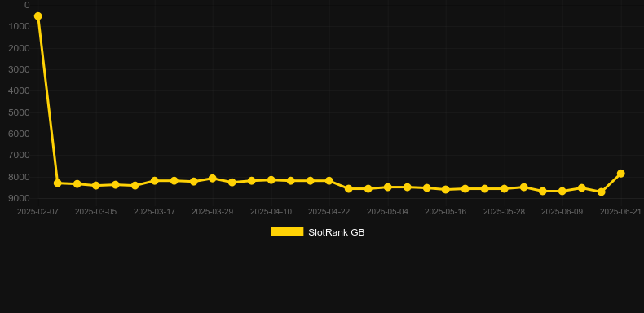Click the 9000 y-axis label

click(x=19, y=198)
